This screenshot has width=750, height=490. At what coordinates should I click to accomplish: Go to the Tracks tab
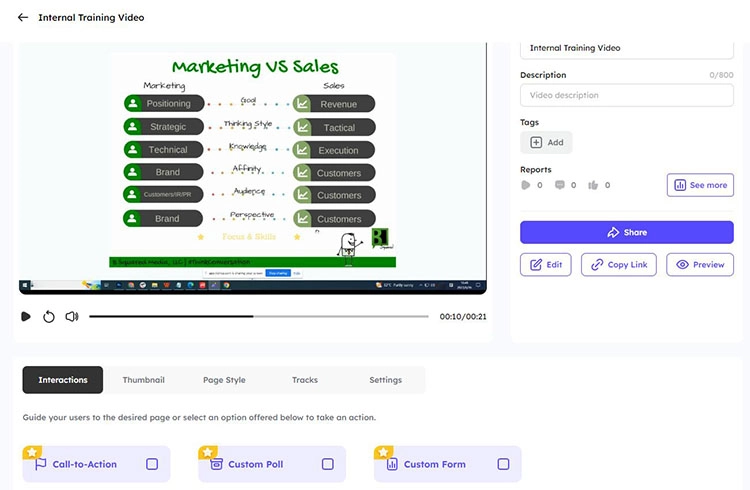point(305,380)
